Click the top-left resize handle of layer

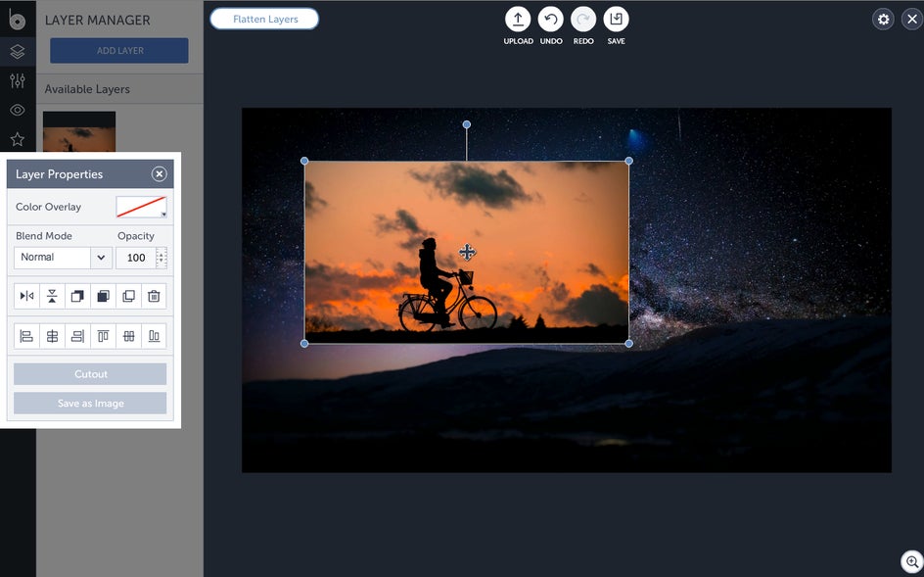(304, 161)
